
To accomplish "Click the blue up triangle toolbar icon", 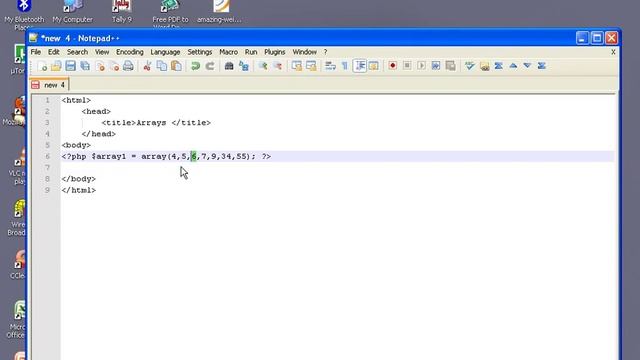I will point(513,66).
